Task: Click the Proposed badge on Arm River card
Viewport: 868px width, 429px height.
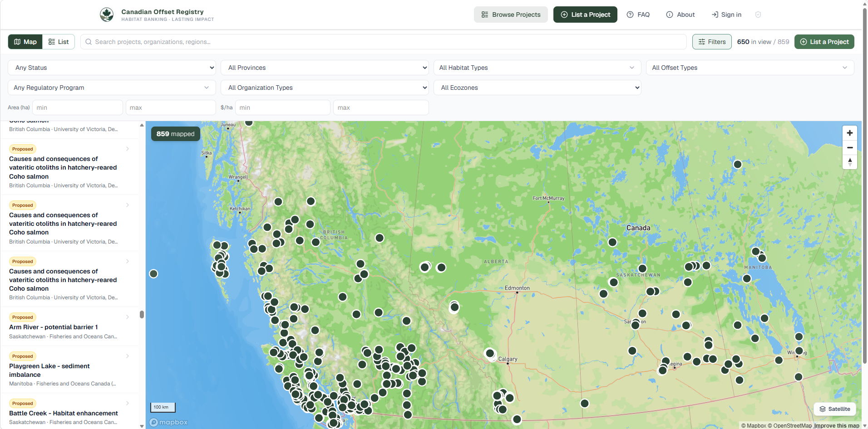Action: click(23, 317)
